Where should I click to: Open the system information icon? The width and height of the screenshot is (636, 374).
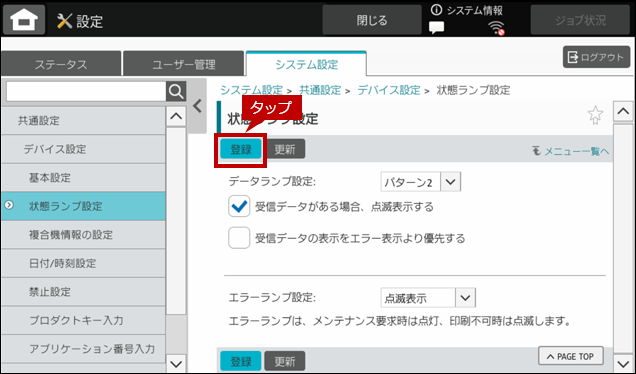(x=436, y=10)
